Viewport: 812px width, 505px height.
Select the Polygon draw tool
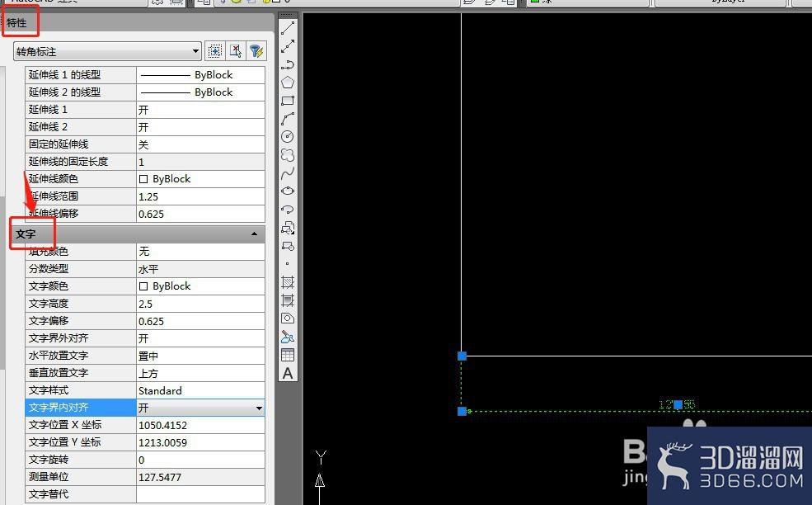point(288,83)
